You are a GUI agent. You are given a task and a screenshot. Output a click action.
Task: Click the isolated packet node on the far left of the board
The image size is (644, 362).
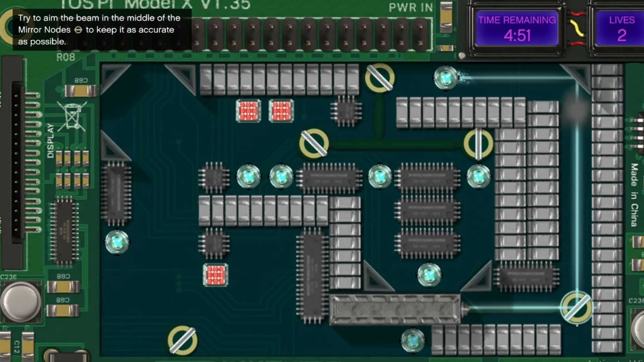[x=117, y=242]
